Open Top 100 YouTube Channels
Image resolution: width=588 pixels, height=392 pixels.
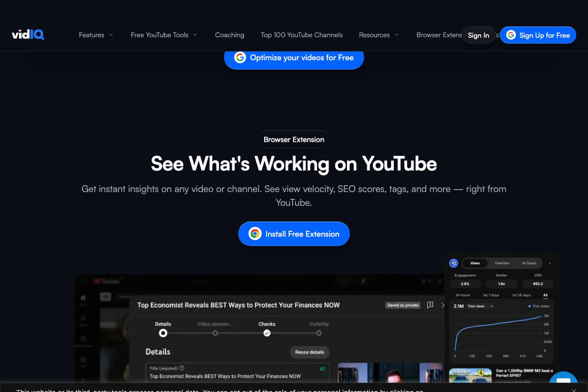[301, 35]
